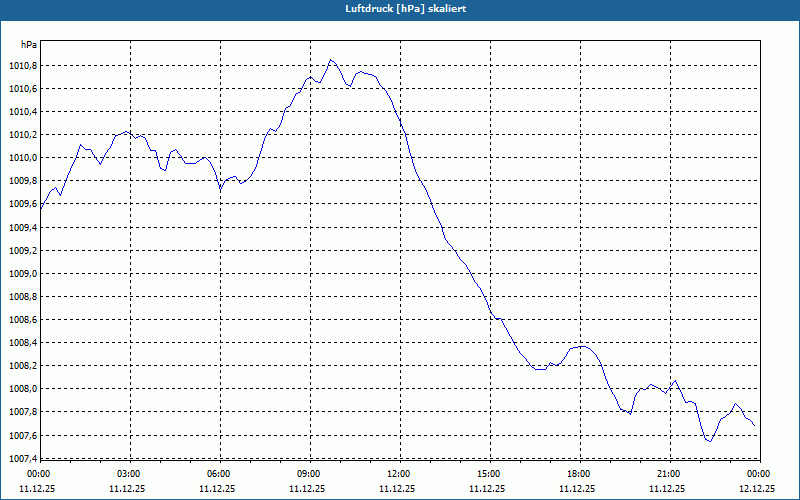The width and height of the screenshot is (800, 500).
Task: Click the 00:00 label above 12.12.25
Action: [x=760, y=474]
